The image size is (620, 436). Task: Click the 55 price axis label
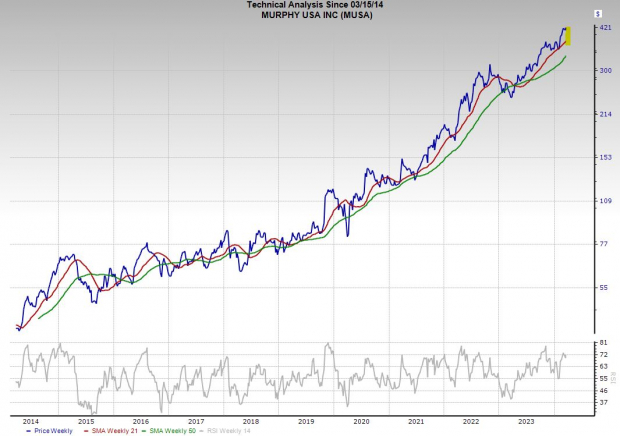click(604, 288)
